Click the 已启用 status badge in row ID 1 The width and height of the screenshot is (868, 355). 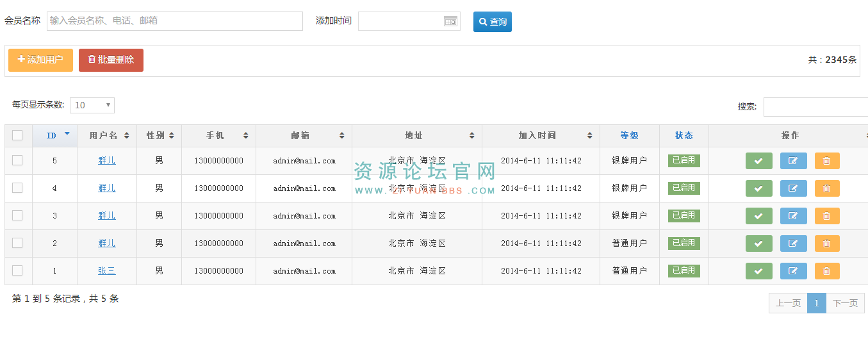click(684, 270)
